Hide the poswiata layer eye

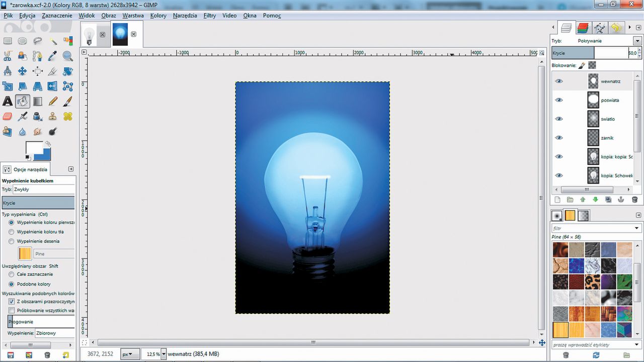point(559,100)
